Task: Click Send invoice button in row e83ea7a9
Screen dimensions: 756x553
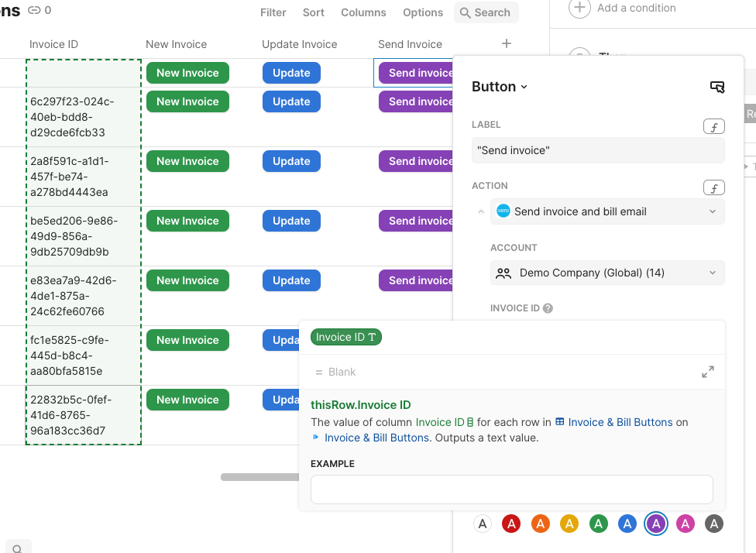Action: pyautogui.click(x=416, y=280)
